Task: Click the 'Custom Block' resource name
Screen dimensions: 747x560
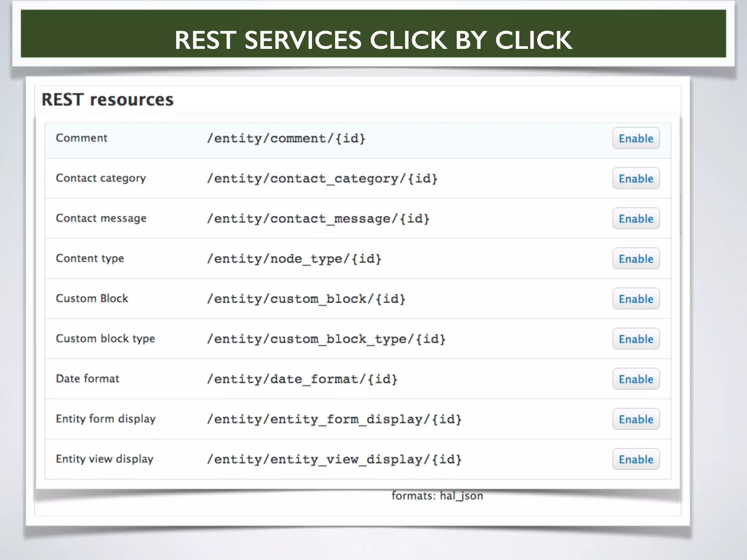Action: click(x=92, y=298)
